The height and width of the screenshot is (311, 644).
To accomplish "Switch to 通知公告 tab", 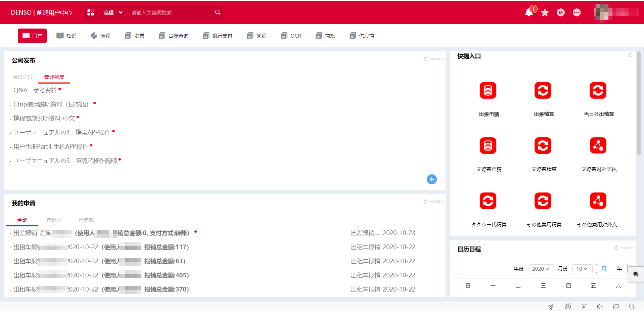I will click(x=22, y=77).
